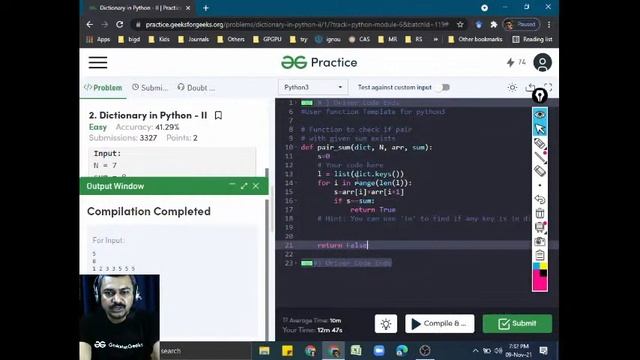
Task: Click the browser address bar
Action: pyautogui.click(x=297, y=24)
